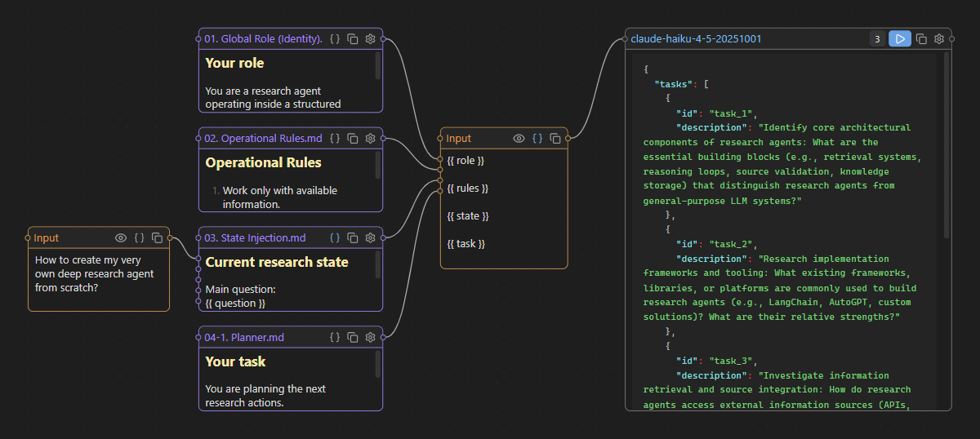This screenshot has width=980, height=439.
Task: Click the "tasks" key in output JSON
Action: click(x=675, y=84)
